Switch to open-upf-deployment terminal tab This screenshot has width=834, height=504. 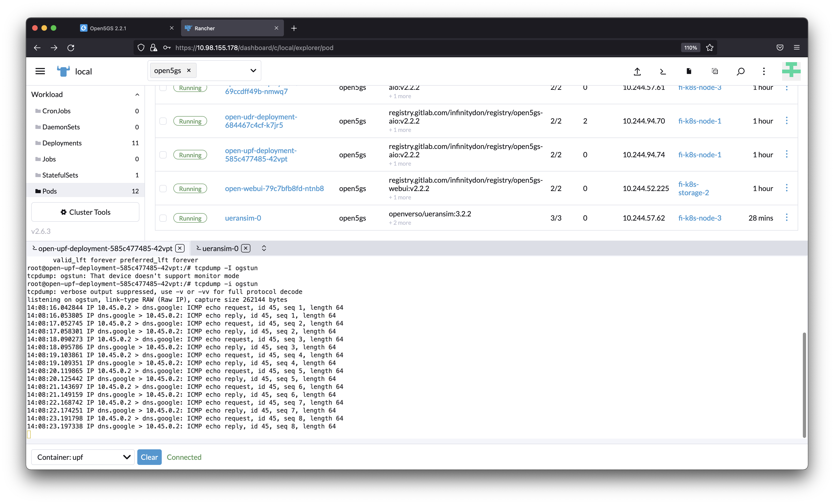[x=106, y=249]
